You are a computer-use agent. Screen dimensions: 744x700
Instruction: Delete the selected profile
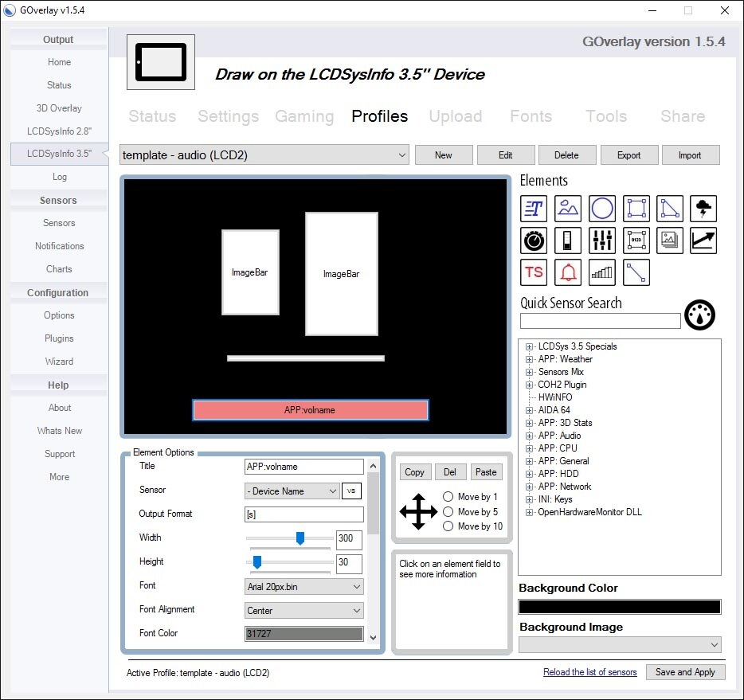567,155
